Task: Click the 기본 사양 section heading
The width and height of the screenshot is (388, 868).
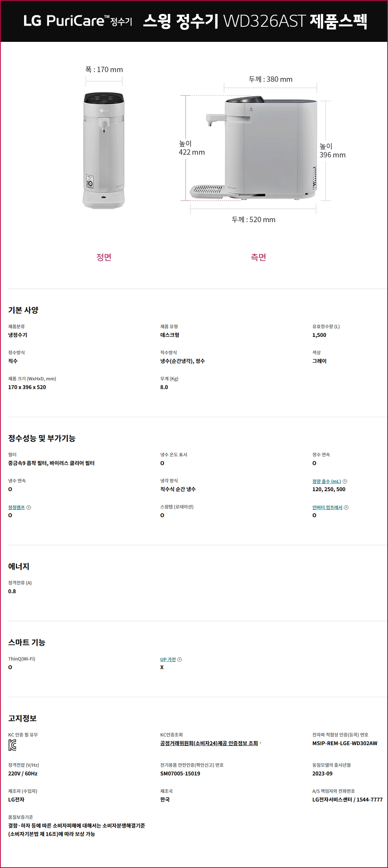Action: [x=23, y=310]
